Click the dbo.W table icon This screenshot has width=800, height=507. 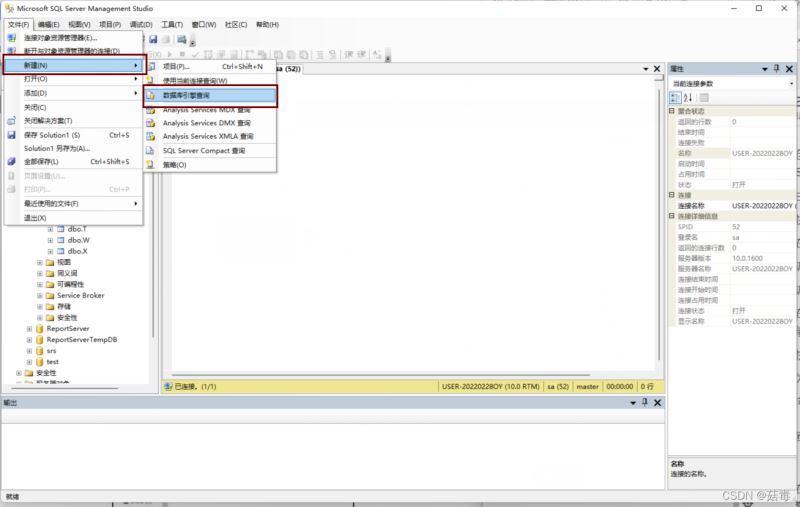tap(61, 240)
